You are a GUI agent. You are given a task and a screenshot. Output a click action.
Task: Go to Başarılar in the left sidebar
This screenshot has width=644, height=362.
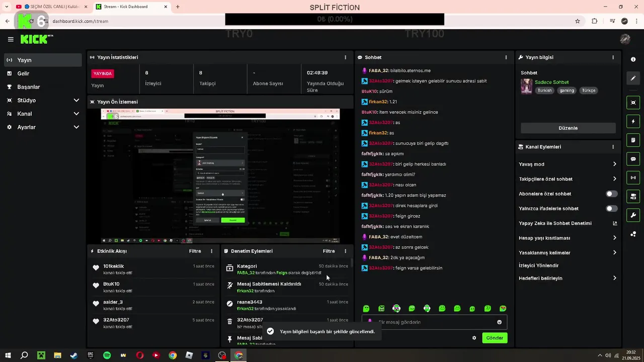tap(43, 86)
